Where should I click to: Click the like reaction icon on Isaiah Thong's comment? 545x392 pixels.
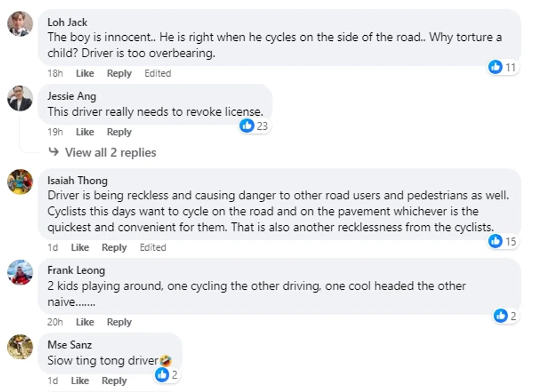coord(496,241)
